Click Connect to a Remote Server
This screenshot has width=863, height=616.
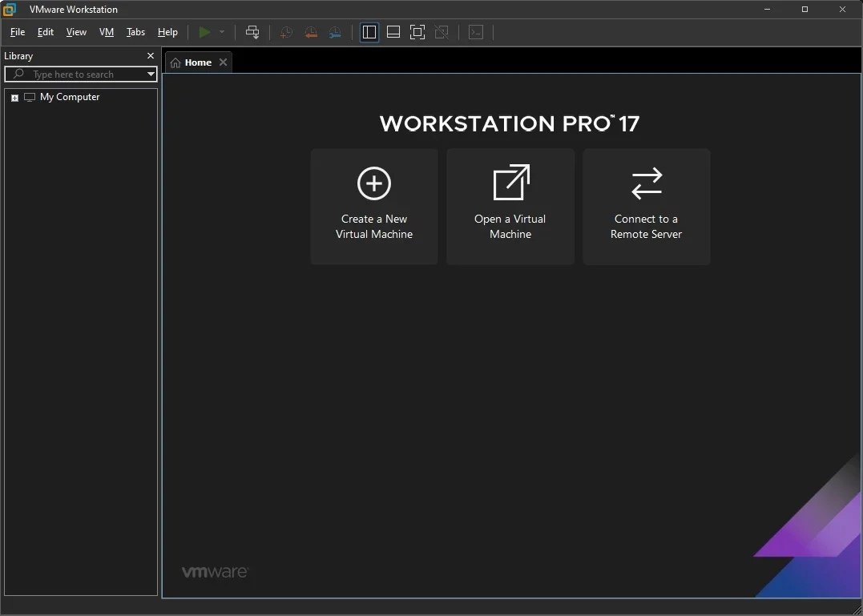click(646, 207)
